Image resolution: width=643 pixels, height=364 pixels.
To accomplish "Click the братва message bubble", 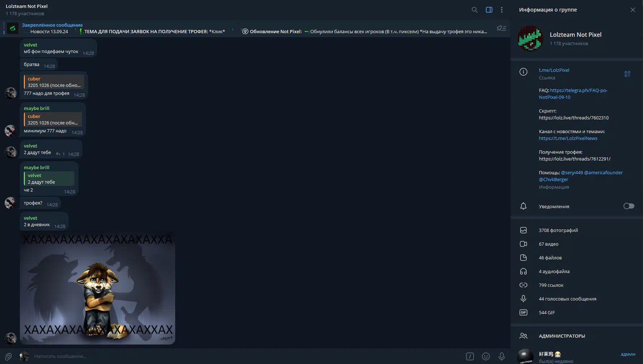I will point(39,65).
